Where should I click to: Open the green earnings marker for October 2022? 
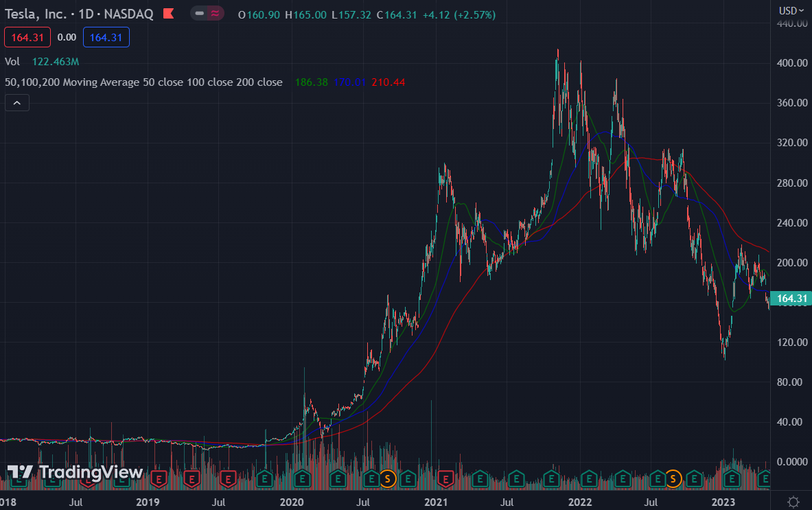(x=694, y=479)
